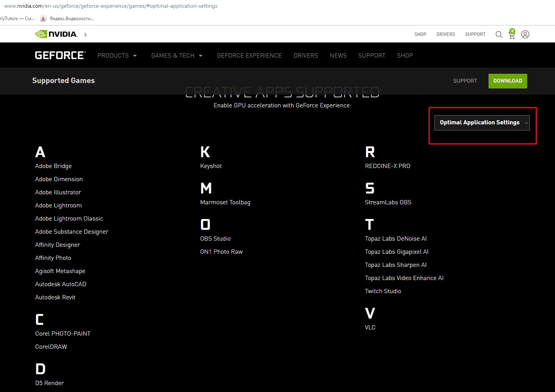Click the GeForce logo
Viewport: 555px width, 392px height.
click(x=60, y=55)
